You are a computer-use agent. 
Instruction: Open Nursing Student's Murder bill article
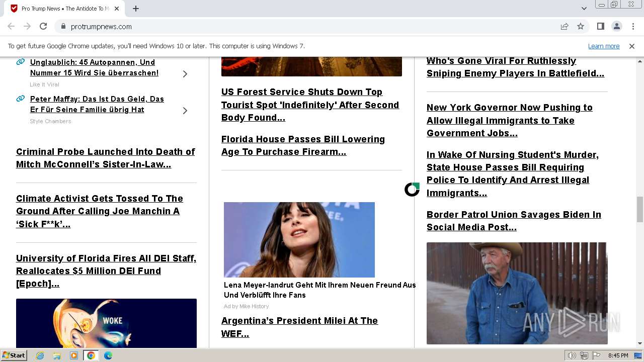pos(513,173)
